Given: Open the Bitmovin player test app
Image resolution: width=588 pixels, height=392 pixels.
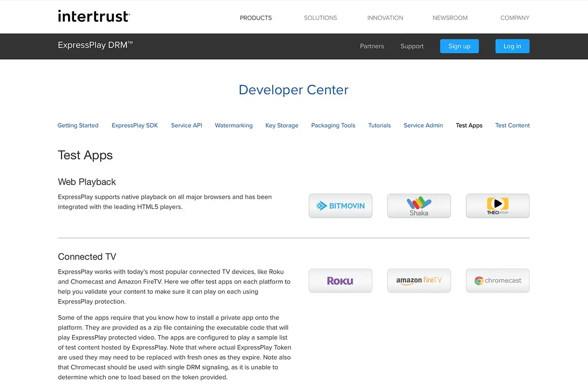Looking at the screenshot, I should (x=340, y=206).
